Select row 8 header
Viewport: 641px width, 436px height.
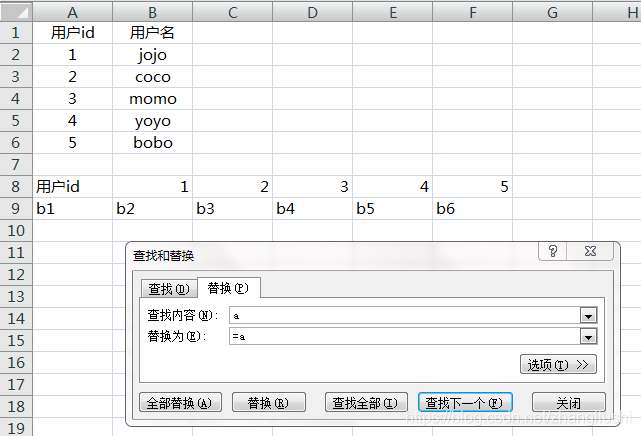[16, 187]
